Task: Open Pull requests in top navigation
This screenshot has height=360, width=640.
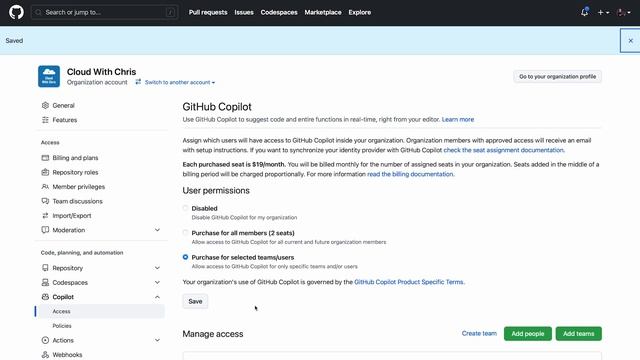Action: pyautogui.click(x=208, y=12)
